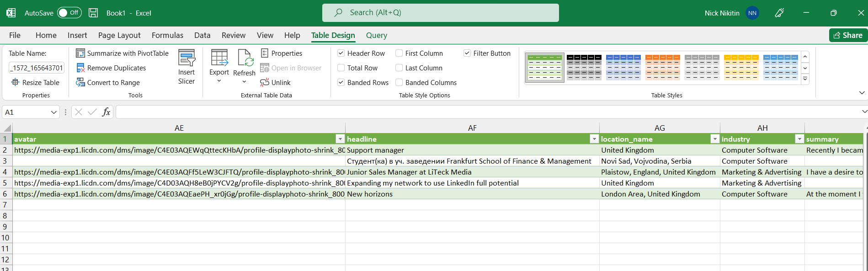The height and width of the screenshot is (271, 868).
Task: Click the Export table icon
Action: click(x=219, y=58)
